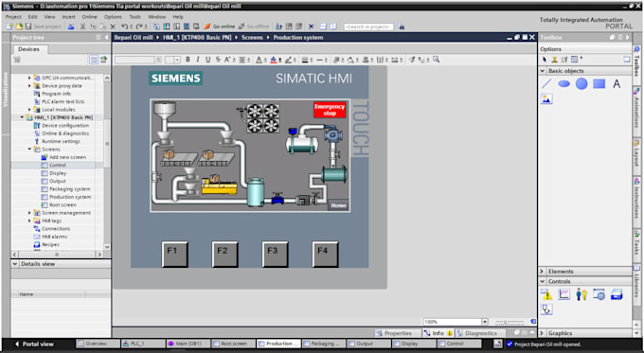Viewport: 644px width, 353px height.
Task: Expand the HMI tags folder
Action: (x=29, y=221)
